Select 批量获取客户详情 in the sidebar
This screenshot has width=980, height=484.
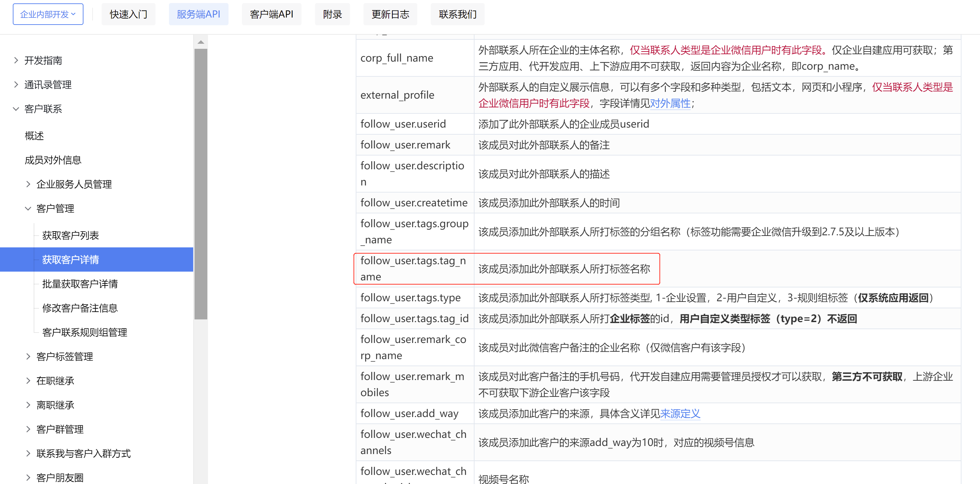80,284
